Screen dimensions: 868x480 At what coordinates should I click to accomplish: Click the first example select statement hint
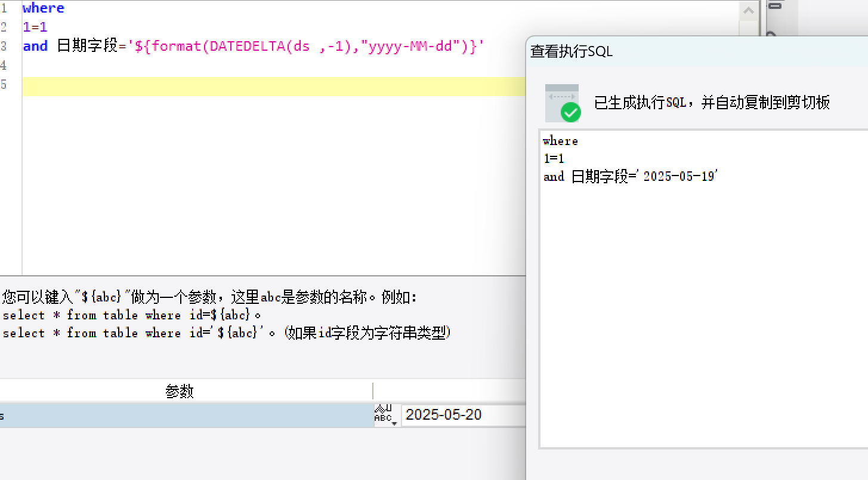(x=131, y=315)
